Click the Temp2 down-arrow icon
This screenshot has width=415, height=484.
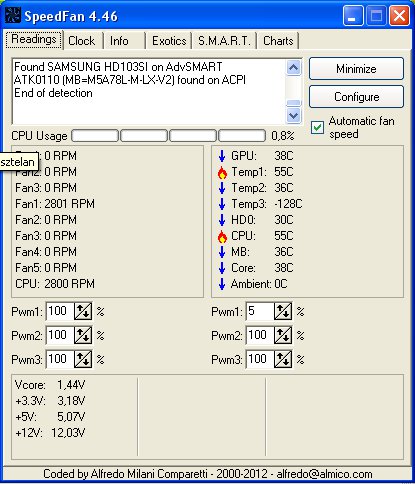[x=222, y=188]
